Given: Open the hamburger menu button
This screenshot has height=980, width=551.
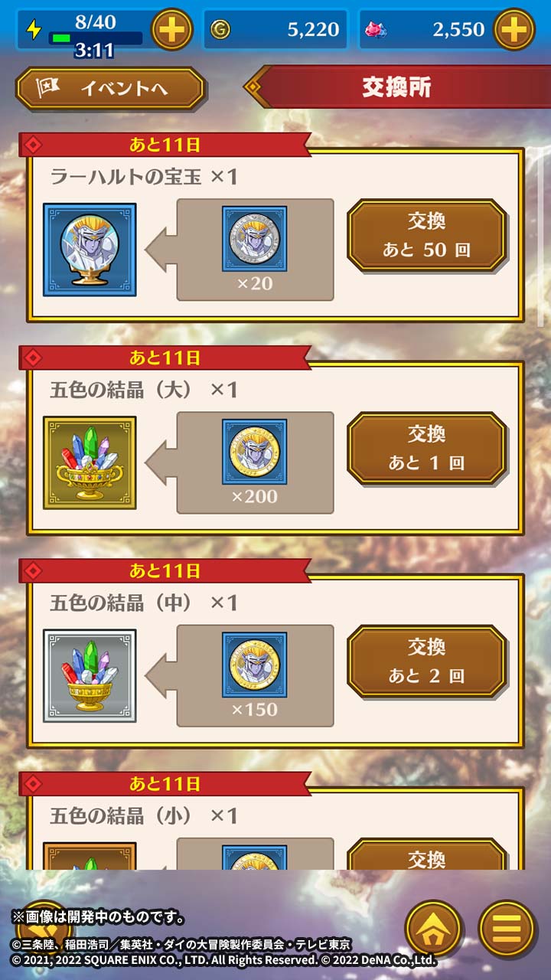Looking at the screenshot, I should 507,928.
